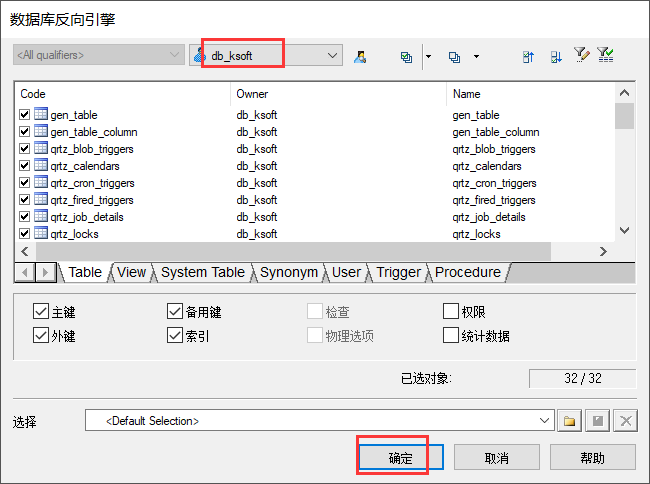Click the Name column header

[x=531, y=94]
